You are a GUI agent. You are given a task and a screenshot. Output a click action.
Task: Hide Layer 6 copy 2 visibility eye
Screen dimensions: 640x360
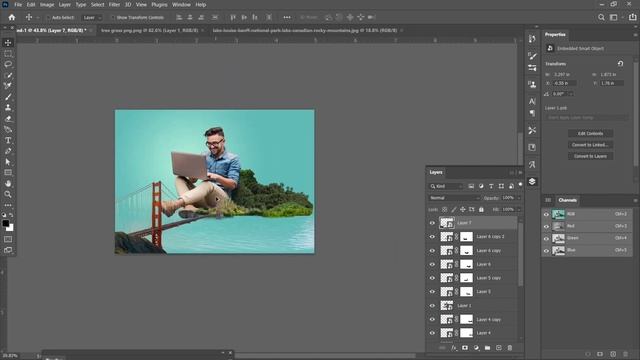[x=432, y=237]
